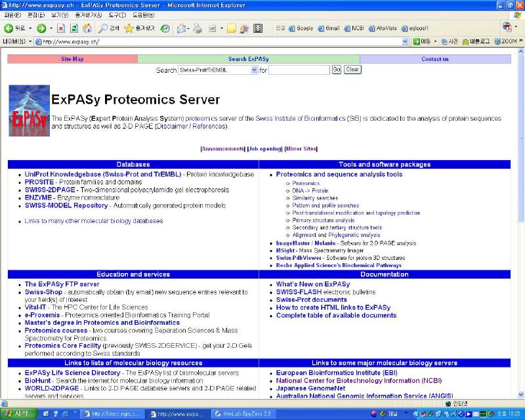Click the Print icon in toolbar
The width and height of the screenshot is (525, 420).
[198, 28]
